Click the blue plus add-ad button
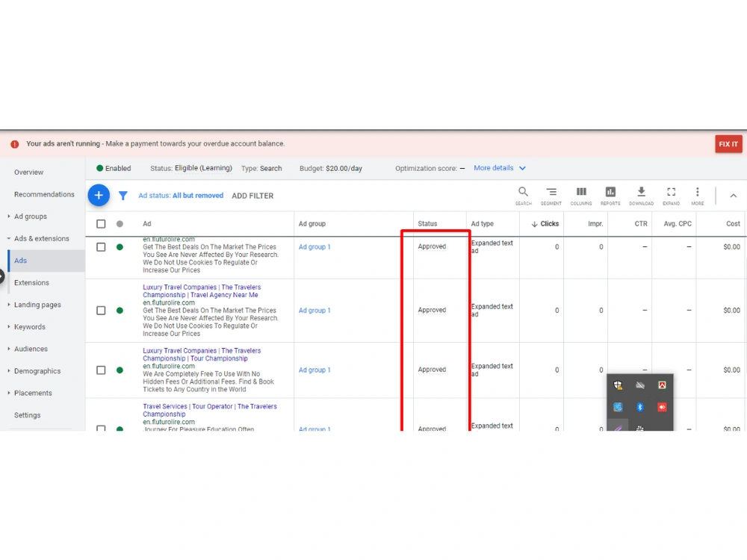Image resolution: width=747 pixels, height=560 pixels. (99, 195)
